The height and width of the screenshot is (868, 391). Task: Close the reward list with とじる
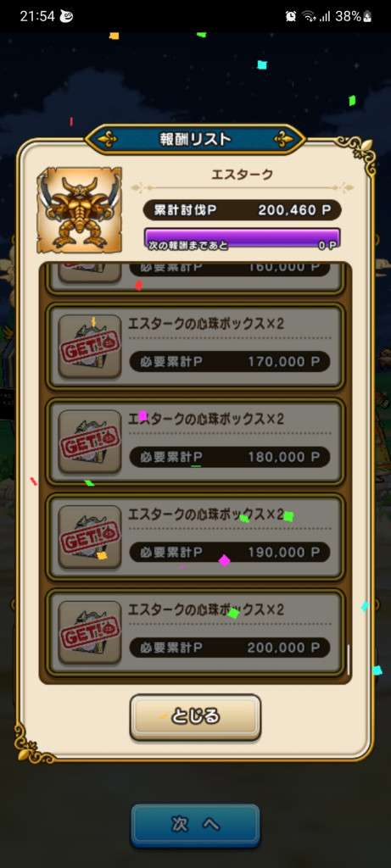coord(195,717)
